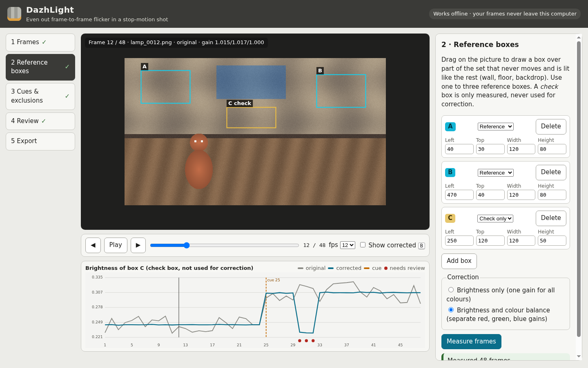The image size is (588, 368).
Task: Edit box A Width field
Action: pos(521,149)
